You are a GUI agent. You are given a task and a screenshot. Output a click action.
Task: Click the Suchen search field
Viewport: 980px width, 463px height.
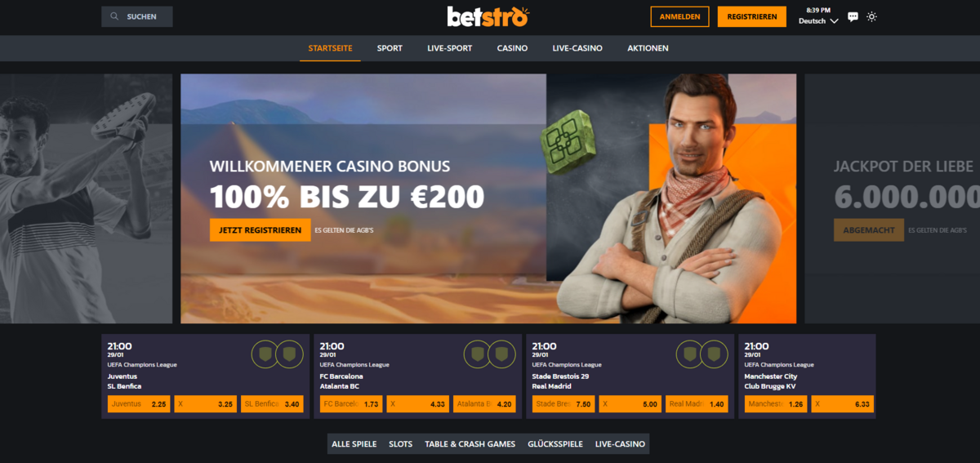[x=137, y=16]
